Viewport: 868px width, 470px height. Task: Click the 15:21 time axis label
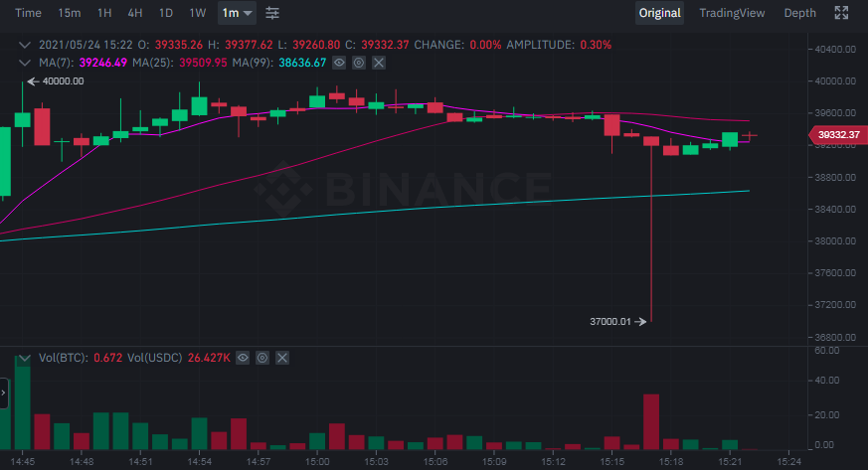(x=730, y=461)
